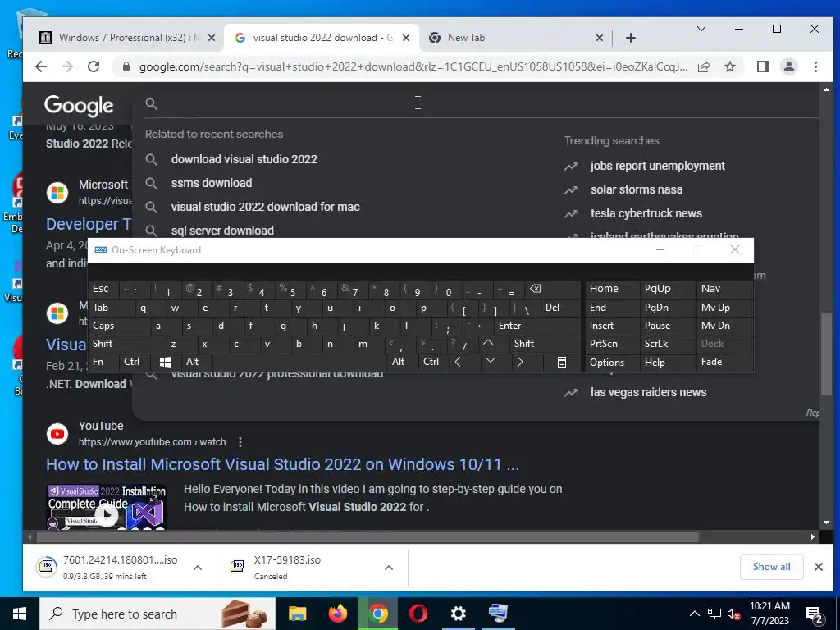
Task: Launch Firefox from the taskbar
Action: (x=337, y=614)
